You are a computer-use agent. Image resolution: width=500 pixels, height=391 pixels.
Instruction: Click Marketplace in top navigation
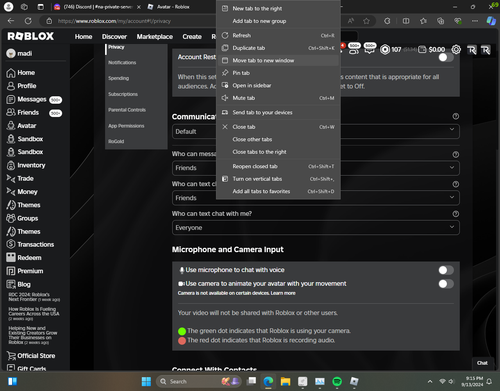[155, 37]
